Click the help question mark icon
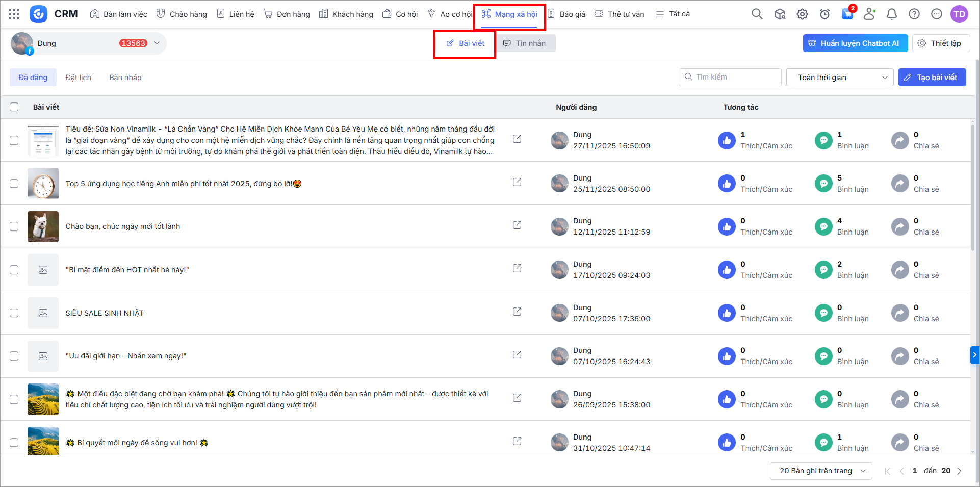Viewport: 980px width, 487px height. pos(914,14)
